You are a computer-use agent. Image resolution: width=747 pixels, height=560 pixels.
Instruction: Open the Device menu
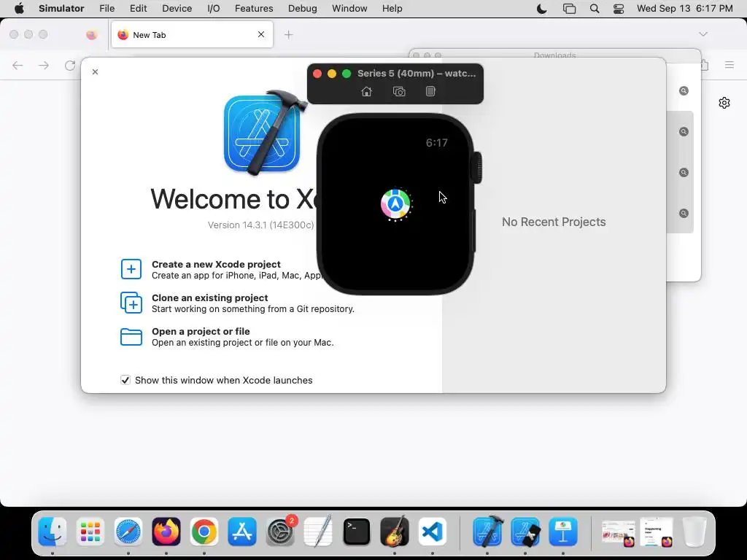177,9
